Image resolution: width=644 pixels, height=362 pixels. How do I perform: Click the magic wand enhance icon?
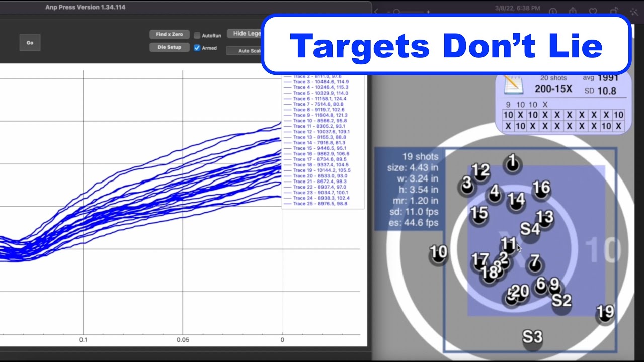click(x=633, y=11)
